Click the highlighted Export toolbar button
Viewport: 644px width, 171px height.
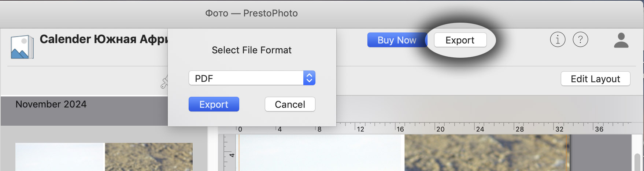460,40
